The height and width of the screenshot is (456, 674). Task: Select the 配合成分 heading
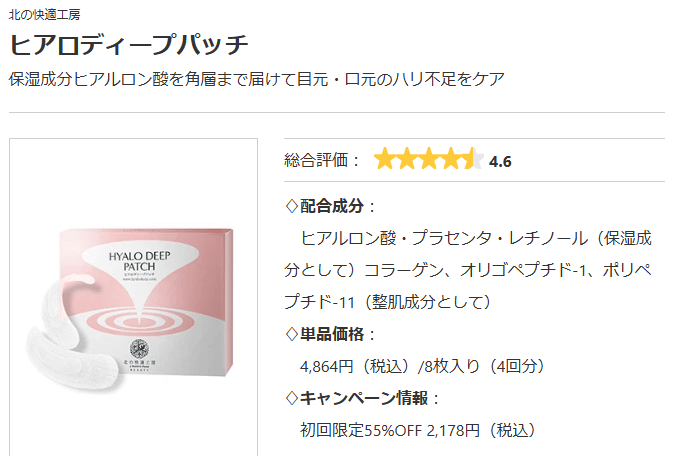333,207
